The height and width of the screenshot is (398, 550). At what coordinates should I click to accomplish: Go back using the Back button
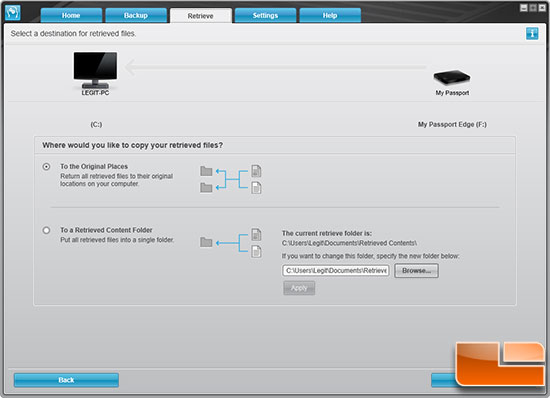(x=66, y=380)
